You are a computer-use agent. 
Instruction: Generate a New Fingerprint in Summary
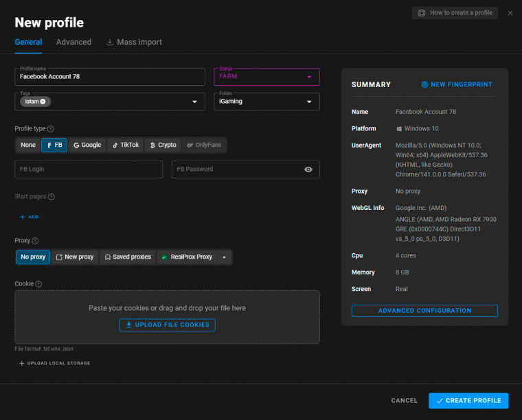click(456, 84)
